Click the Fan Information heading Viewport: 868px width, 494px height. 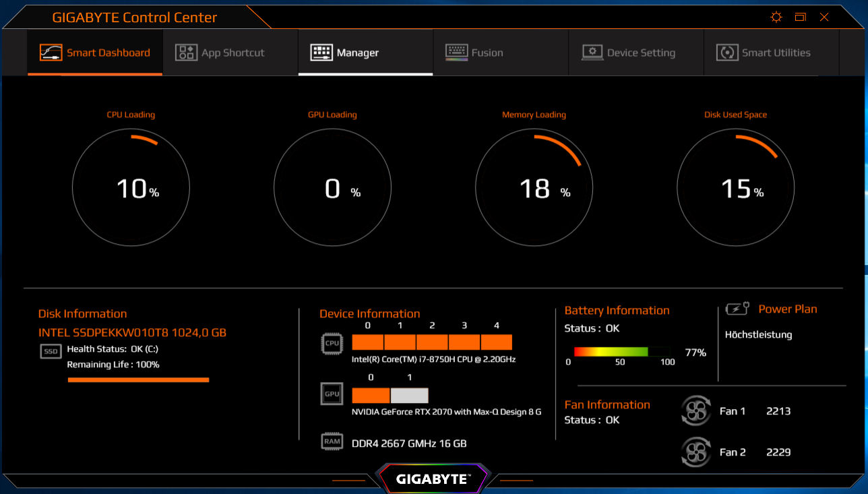[607, 405]
